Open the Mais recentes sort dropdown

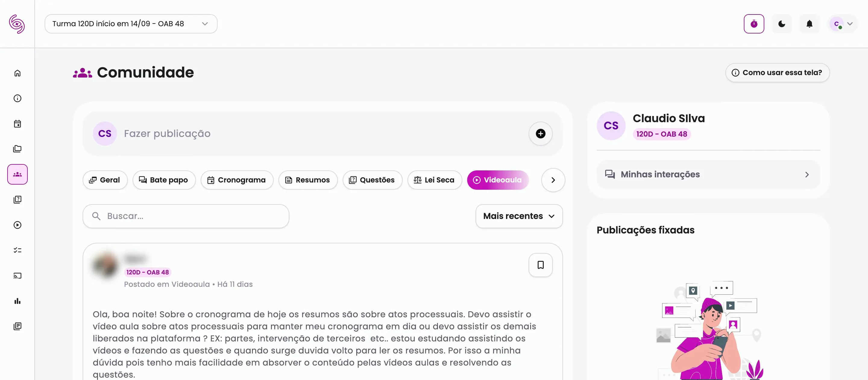point(519,216)
